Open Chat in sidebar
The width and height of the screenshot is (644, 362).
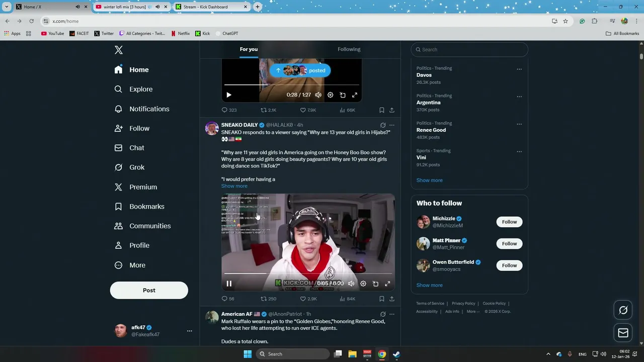click(129, 148)
